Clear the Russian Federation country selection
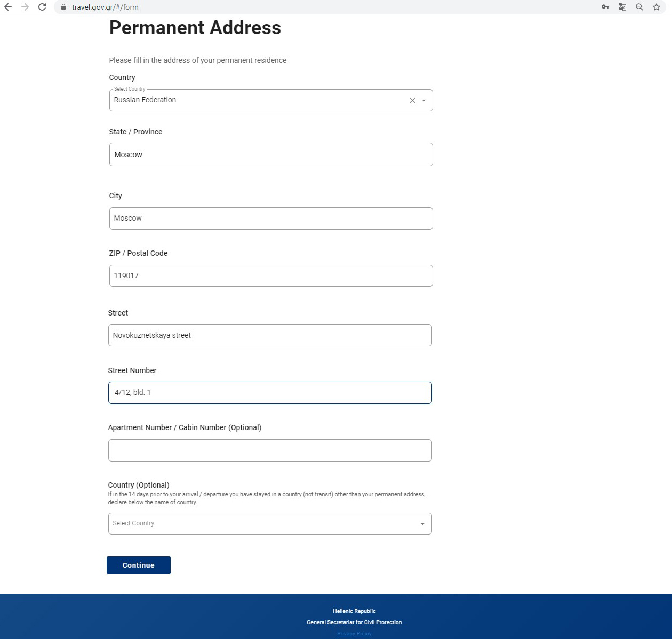The height and width of the screenshot is (639, 672). tap(412, 100)
